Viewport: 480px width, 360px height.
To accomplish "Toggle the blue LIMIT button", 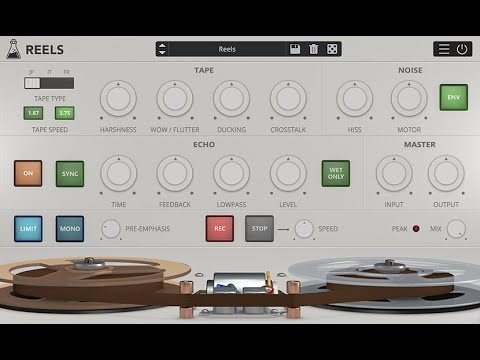I will tap(28, 229).
